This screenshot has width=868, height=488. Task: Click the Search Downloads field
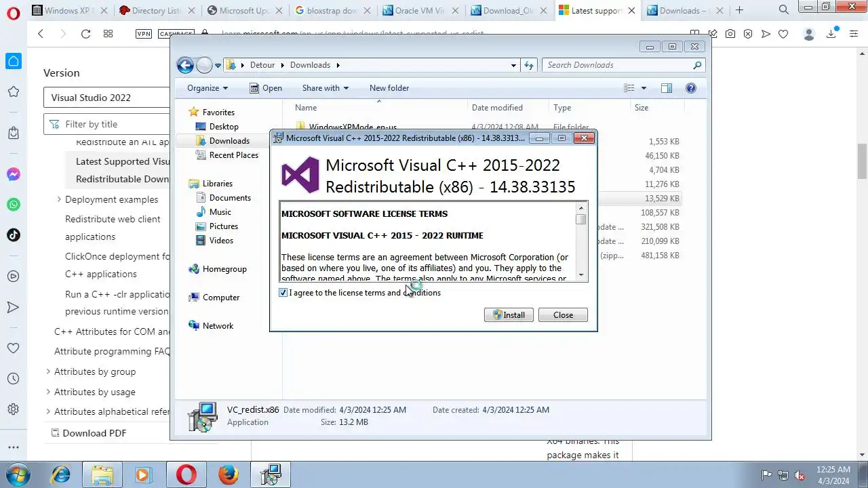coord(617,65)
